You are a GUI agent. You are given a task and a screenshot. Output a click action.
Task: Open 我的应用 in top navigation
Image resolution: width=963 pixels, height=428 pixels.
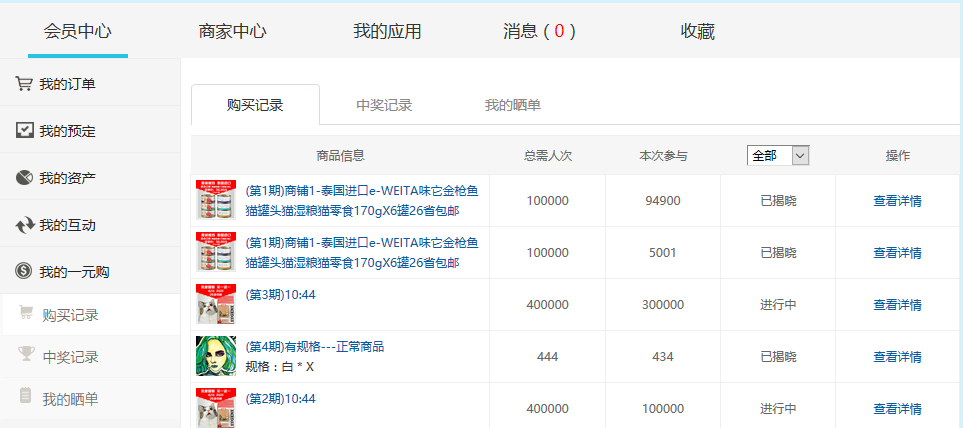coord(387,31)
